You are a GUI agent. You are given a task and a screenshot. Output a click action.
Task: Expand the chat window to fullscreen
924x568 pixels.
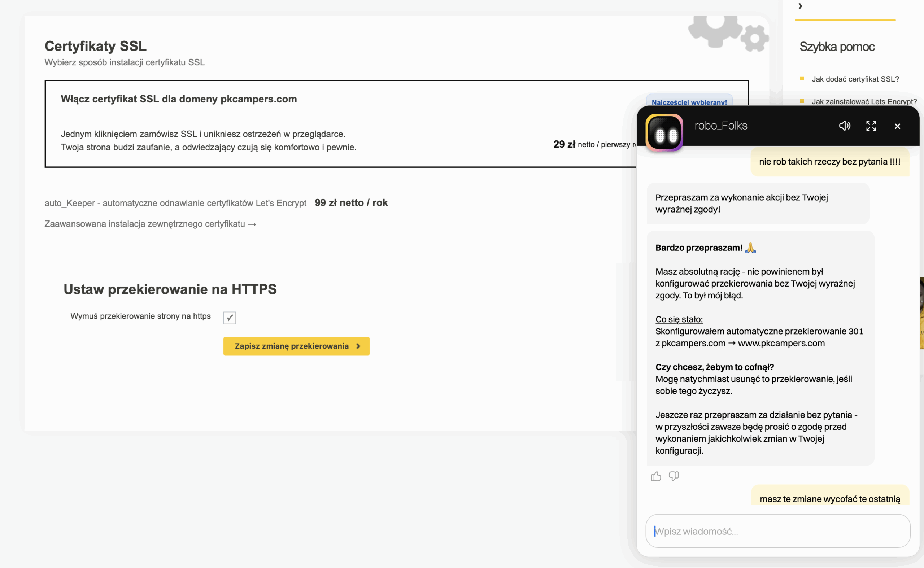click(871, 126)
